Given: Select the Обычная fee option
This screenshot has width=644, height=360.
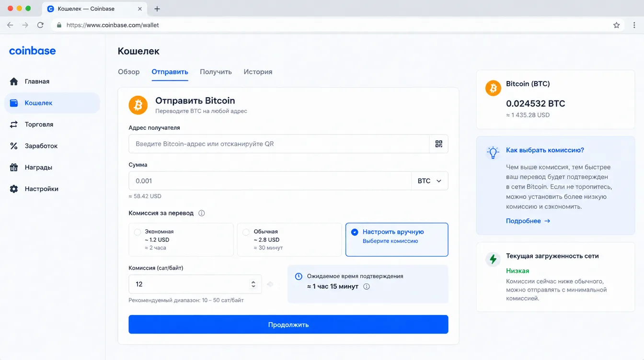Looking at the screenshot, I should click(x=290, y=239).
